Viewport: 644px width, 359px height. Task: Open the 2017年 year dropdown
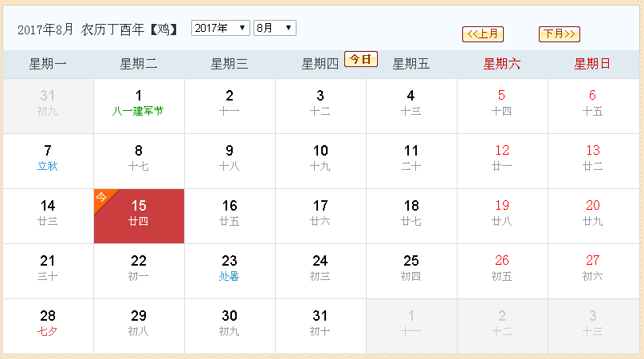(x=221, y=28)
